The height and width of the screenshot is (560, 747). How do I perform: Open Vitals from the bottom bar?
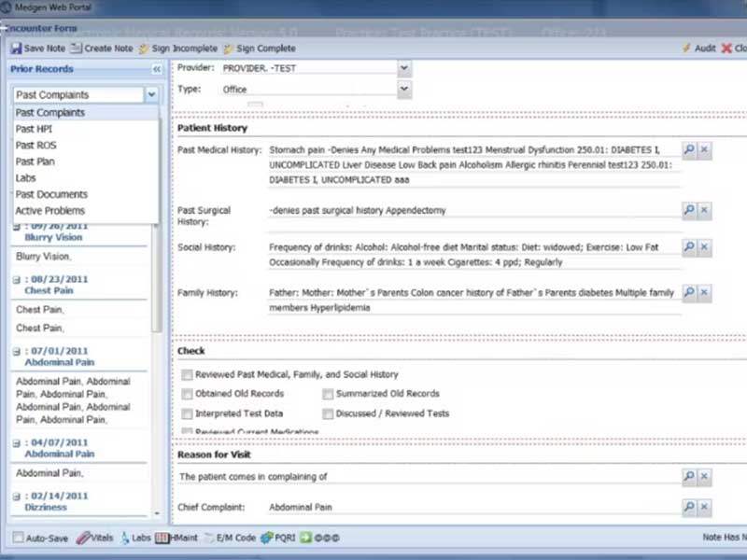[82, 538]
